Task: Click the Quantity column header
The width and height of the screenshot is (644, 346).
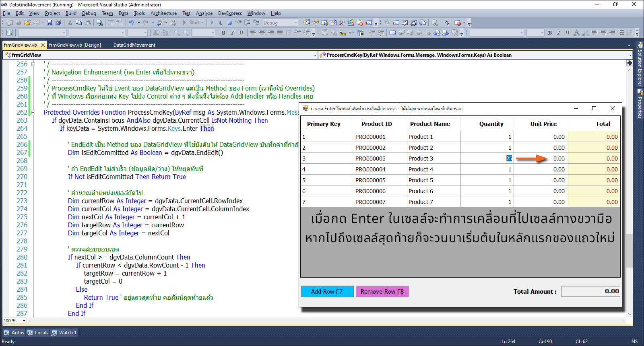Action: pos(487,124)
